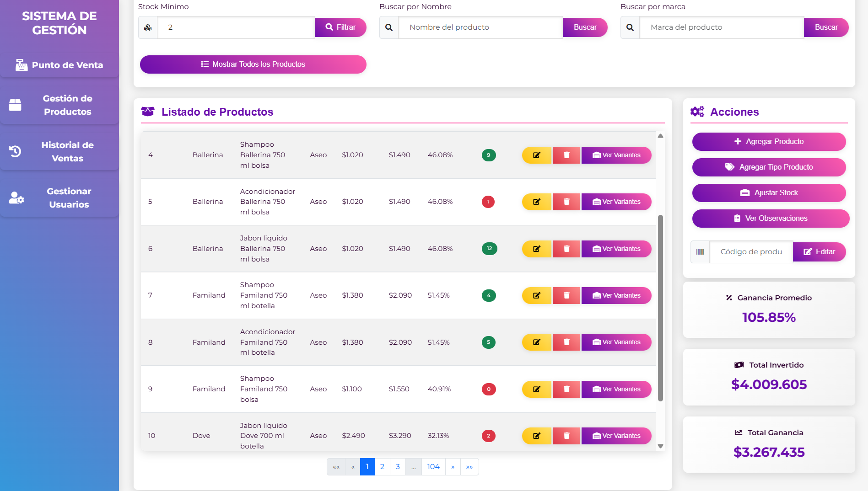Delete product number 7 Shampoo Familand
The image size is (868, 491).
566,295
